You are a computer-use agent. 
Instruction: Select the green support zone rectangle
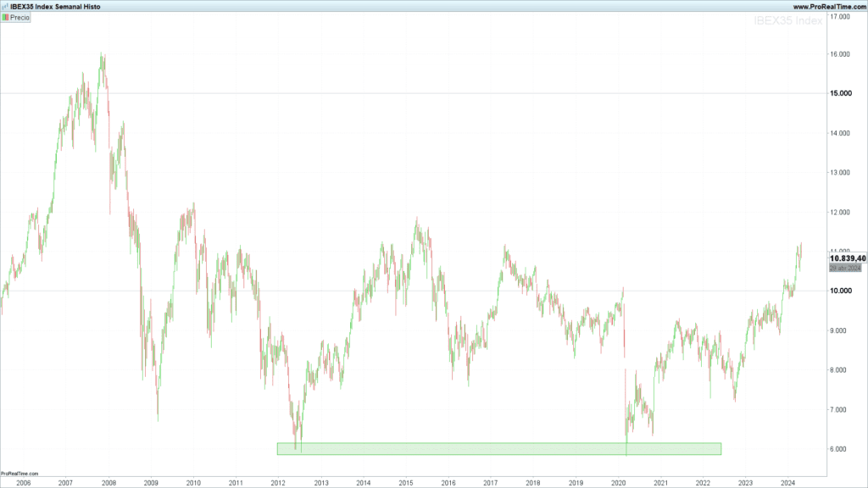[x=498, y=449]
